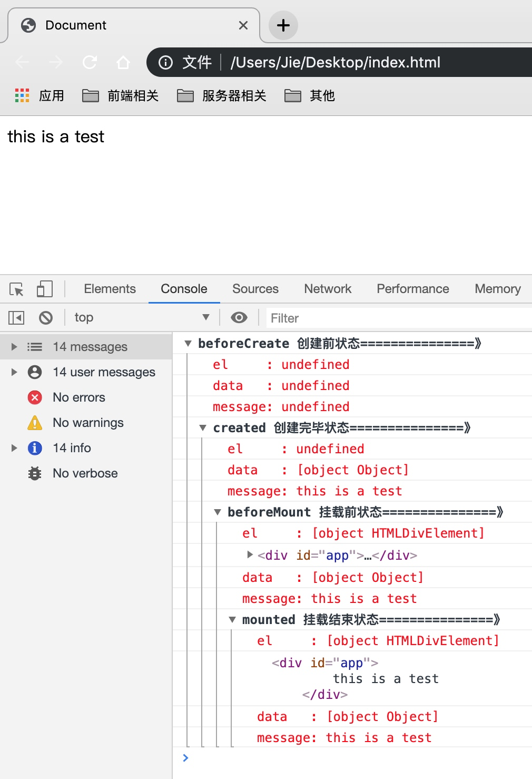532x779 pixels.
Task: Go back with the back arrow
Action: [22, 62]
